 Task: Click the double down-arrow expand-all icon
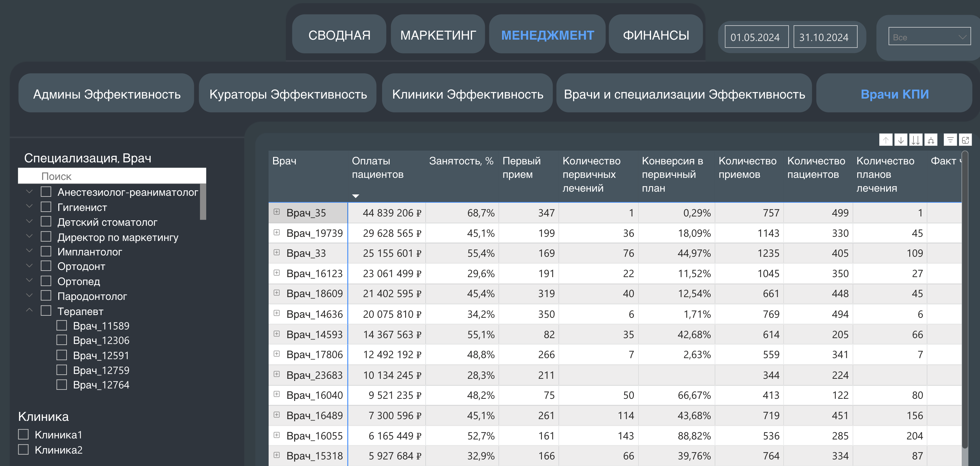(916, 140)
